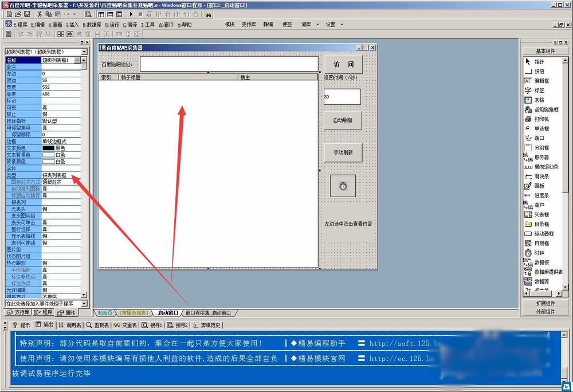Click the 自动刷新 button

click(x=343, y=120)
